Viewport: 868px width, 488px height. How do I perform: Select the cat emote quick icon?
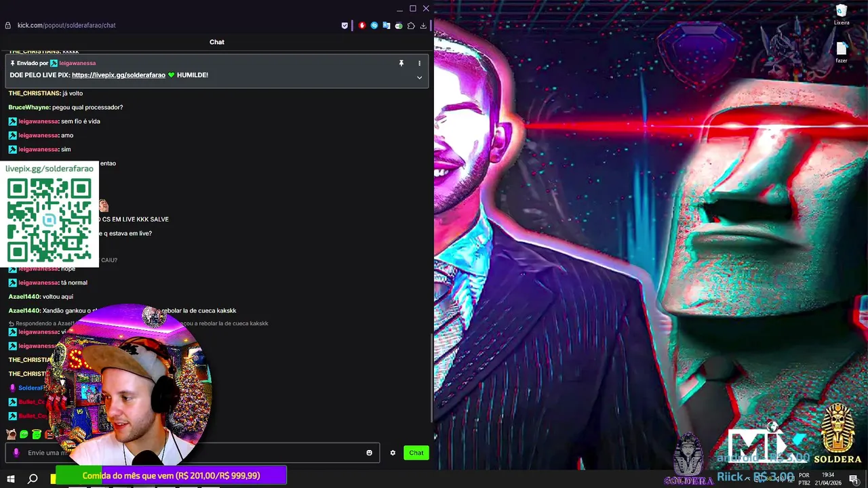pyautogui.click(x=12, y=434)
